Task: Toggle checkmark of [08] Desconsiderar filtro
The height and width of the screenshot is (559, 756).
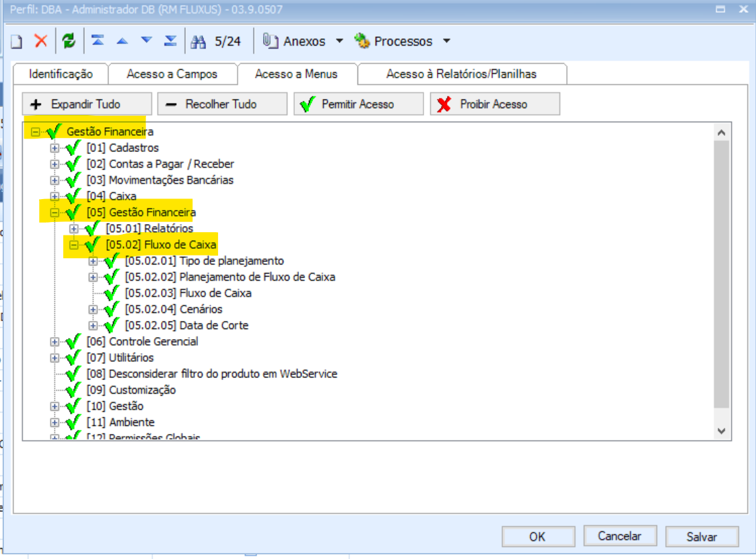Action: click(x=73, y=373)
